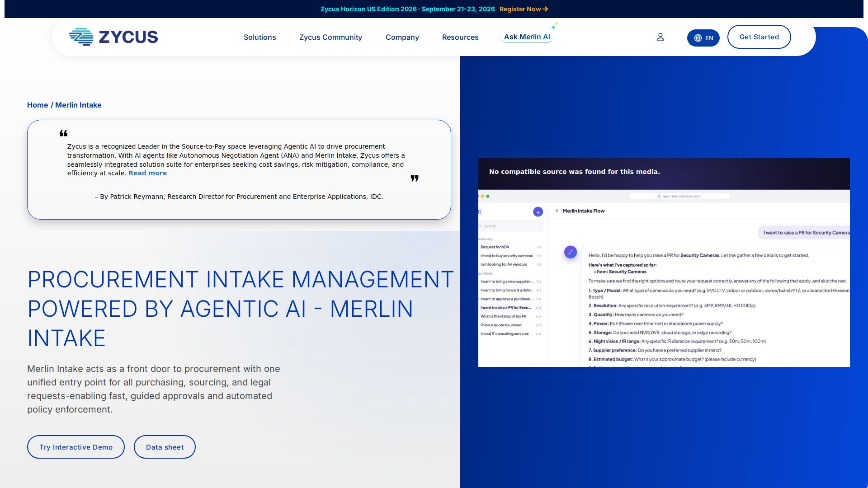Viewport: 868px width, 488px height.
Task: Select 'I need to buy security cameras' entry
Action: click(510, 256)
